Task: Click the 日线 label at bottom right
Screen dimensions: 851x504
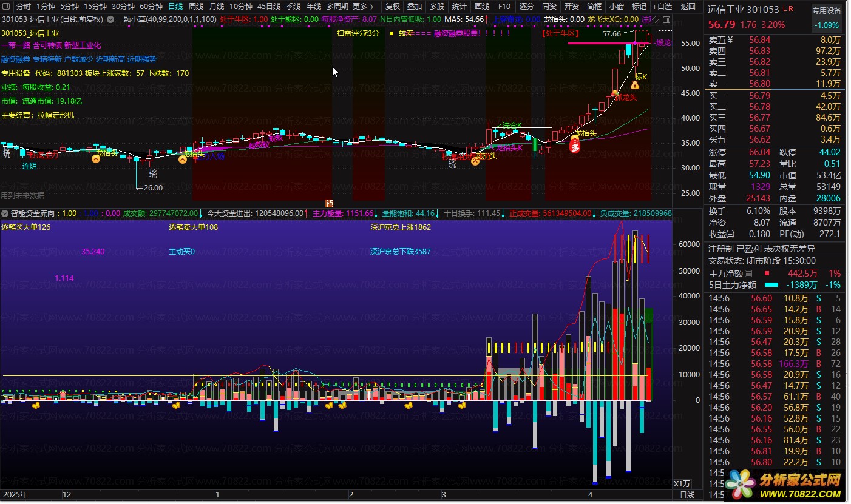Action: coord(687,495)
